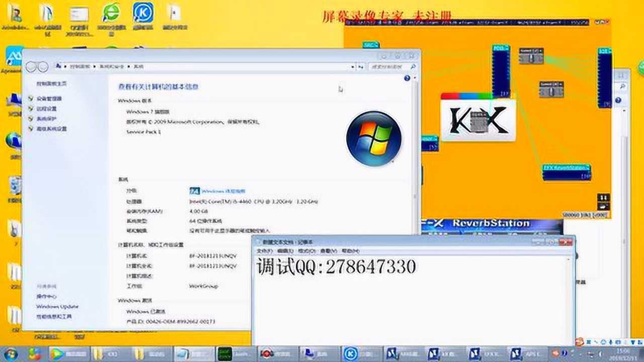644x362 pixels.
Task: Open Windows Update link in sidebar
Action: pyautogui.click(x=57, y=306)
